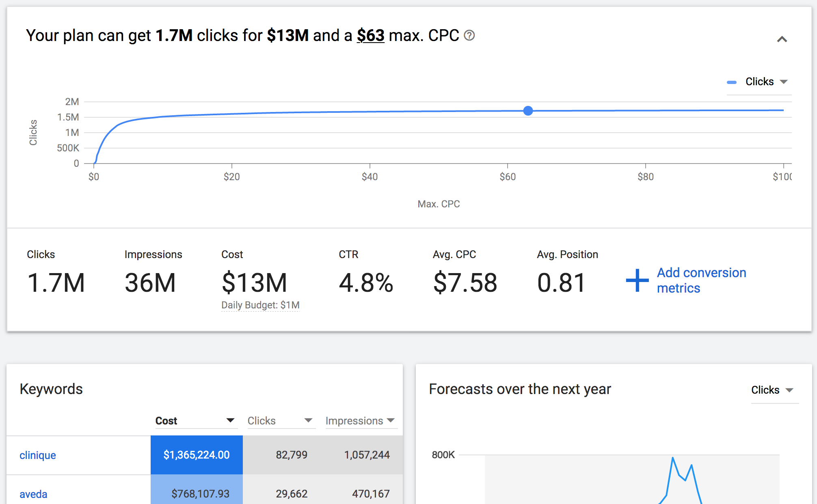The height and width of the screenshot is (504, 817).
Task: Click the clinique cost cell $1,365,224.00
Action: pyautogui.click(x=197, y=455)
